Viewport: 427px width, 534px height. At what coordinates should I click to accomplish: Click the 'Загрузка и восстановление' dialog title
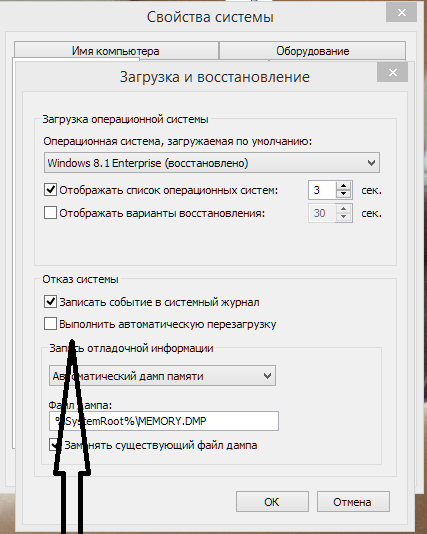[x=215, y=77]
